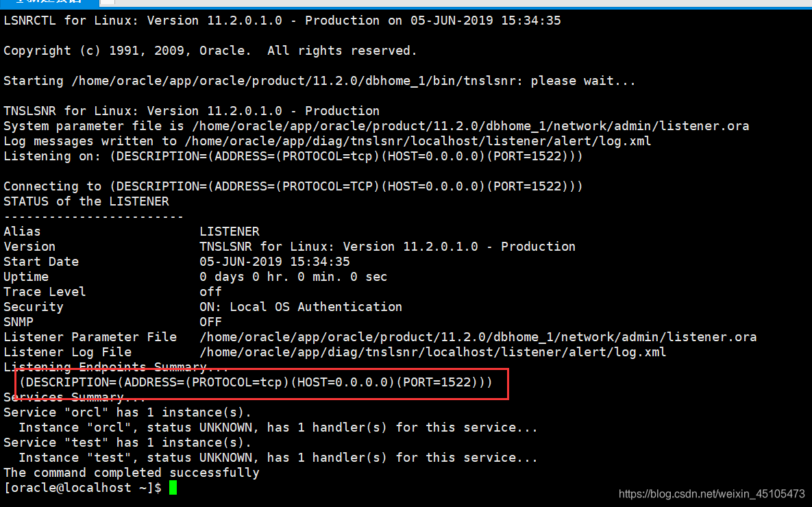Click the line beginning "TNSLSNR for Linux"
The width and height of the screenshot is (812, 507).
pos(192,111)
